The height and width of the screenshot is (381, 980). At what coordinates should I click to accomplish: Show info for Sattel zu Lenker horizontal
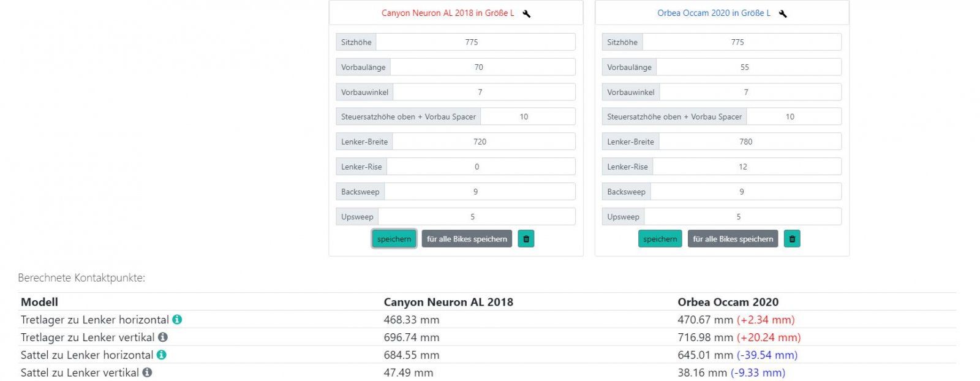point(162,355)
